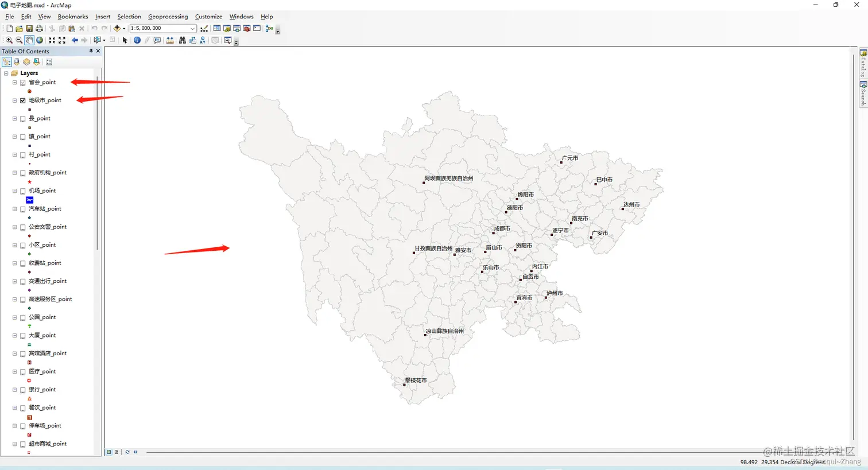Open the map scale dropdown
868x470 pixels.
pos(192,28)
